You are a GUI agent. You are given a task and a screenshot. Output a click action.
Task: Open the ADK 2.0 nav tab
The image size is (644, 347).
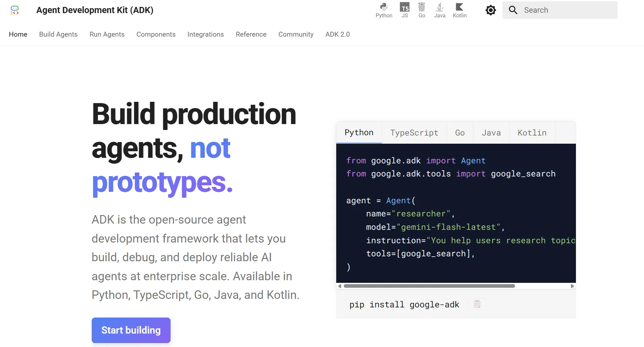pyautogui.click(x=338, y=34)
